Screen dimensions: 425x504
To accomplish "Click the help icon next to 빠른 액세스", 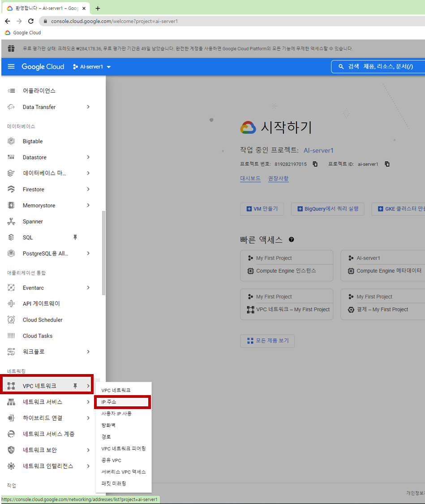I will coord(292,240).
